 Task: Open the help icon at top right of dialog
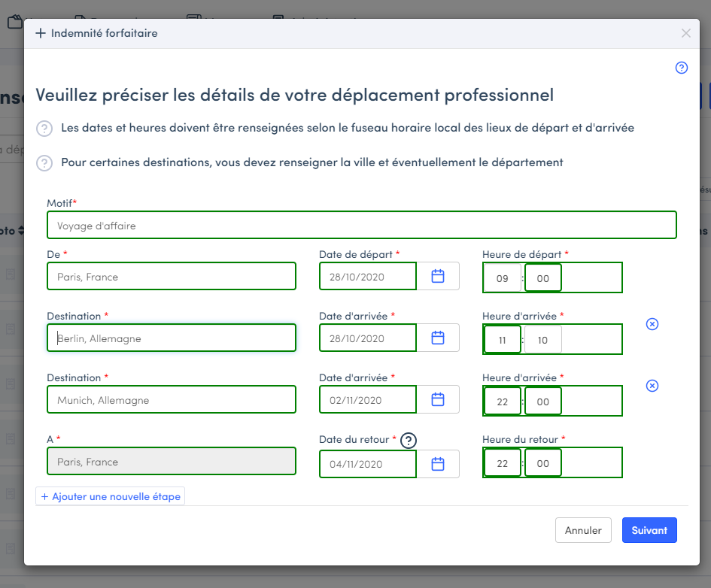681,68
